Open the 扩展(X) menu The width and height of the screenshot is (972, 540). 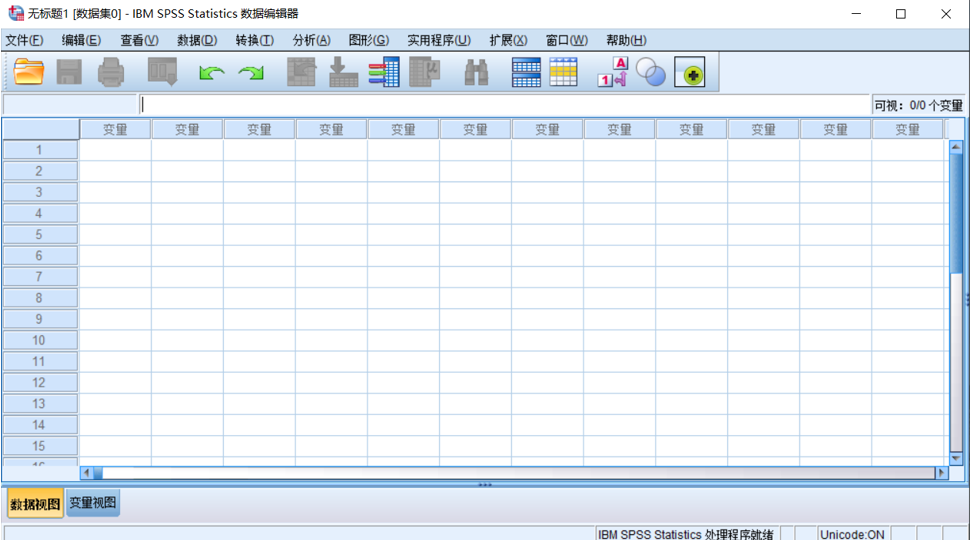click(508, 40)
